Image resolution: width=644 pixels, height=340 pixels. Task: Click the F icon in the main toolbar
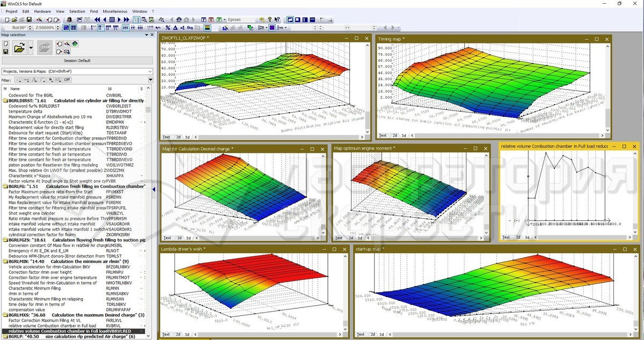[204, 19]
